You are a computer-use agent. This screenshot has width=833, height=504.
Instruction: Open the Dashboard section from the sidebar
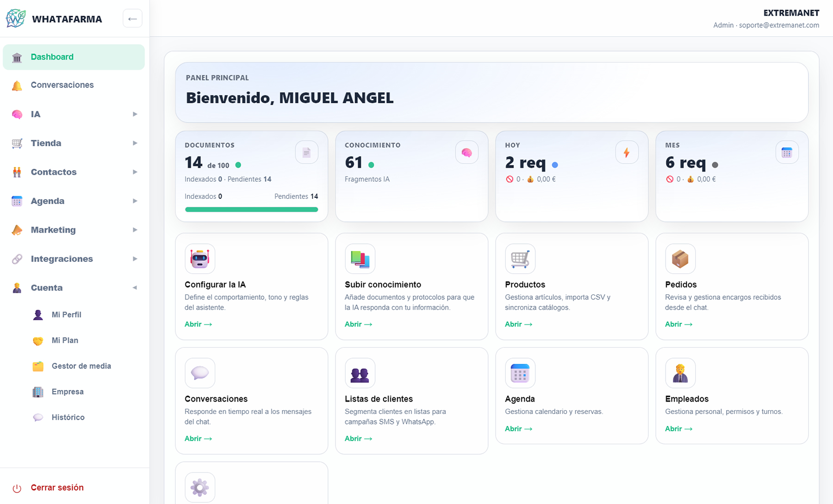tap(52, 57)
